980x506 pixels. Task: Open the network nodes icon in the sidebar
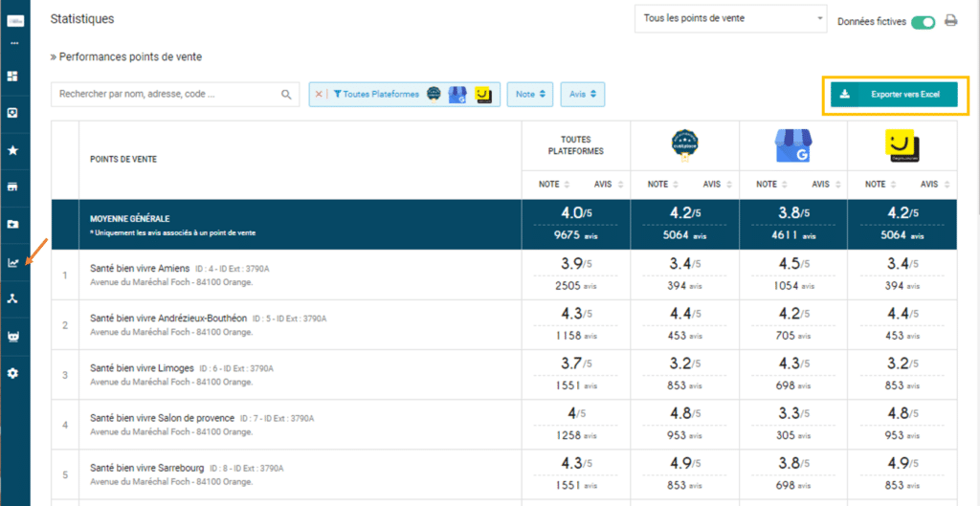[x=13, y=298]
